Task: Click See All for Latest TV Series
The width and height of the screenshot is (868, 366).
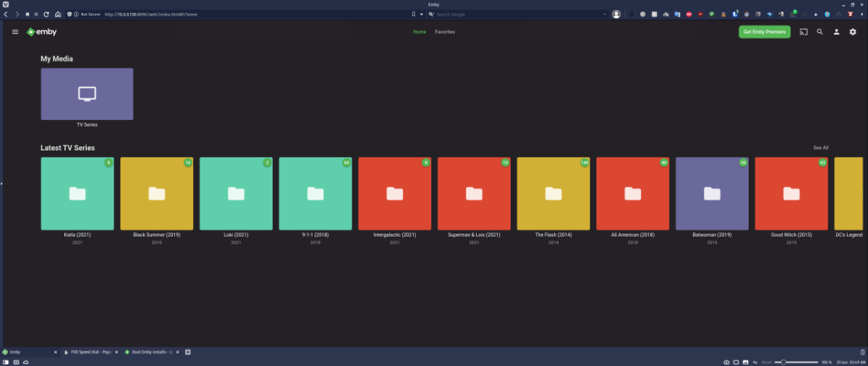Action: pos(820,148)
